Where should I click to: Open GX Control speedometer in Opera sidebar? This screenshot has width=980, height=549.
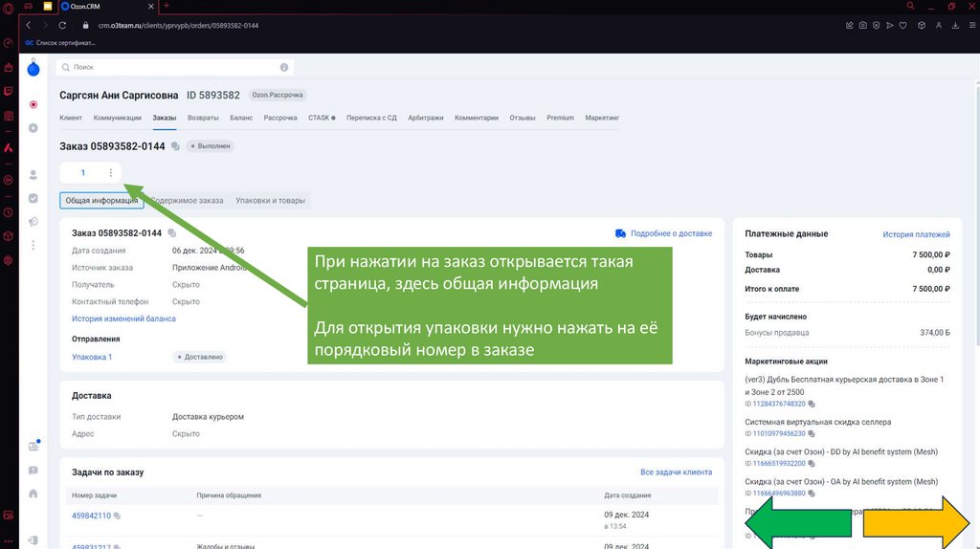[x=8, y=43]
